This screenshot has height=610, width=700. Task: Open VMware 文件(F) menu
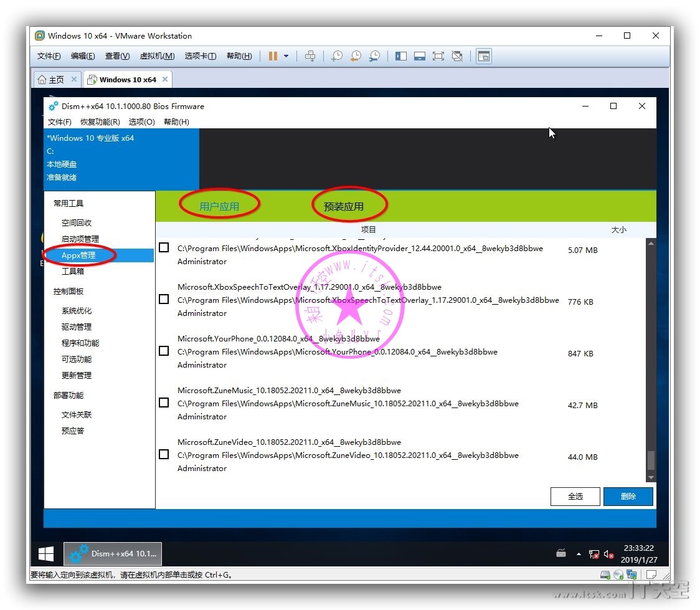[49, 56]
